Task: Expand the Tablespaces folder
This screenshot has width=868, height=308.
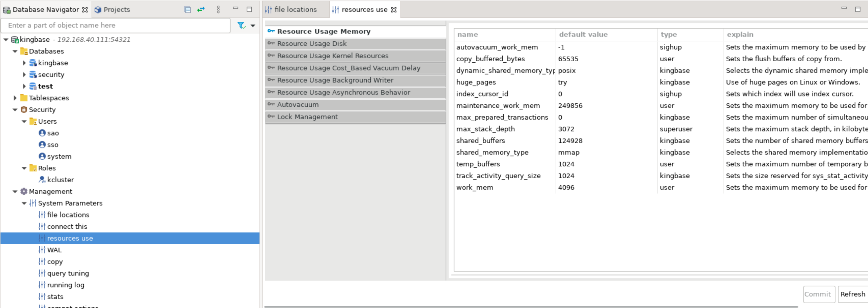Action: 15,98
